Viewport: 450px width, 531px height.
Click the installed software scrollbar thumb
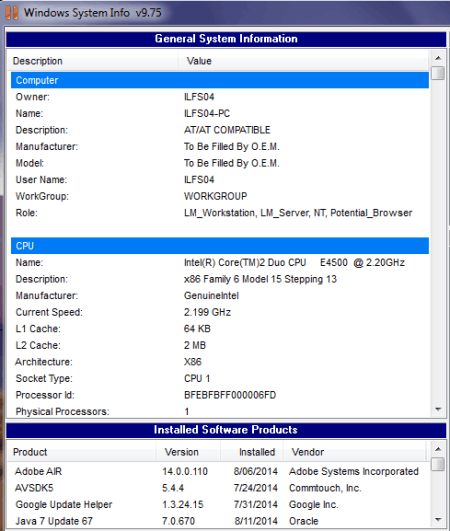(438, 464)
